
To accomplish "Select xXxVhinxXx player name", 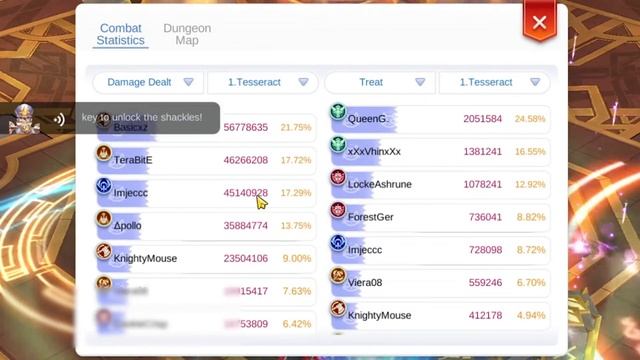I will [374, 151].
